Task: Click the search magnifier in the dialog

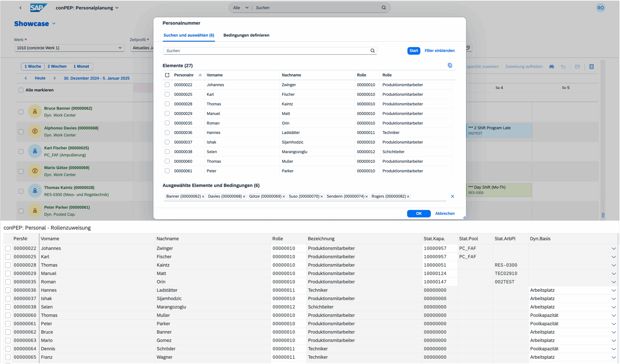Action: coord(372,51)
